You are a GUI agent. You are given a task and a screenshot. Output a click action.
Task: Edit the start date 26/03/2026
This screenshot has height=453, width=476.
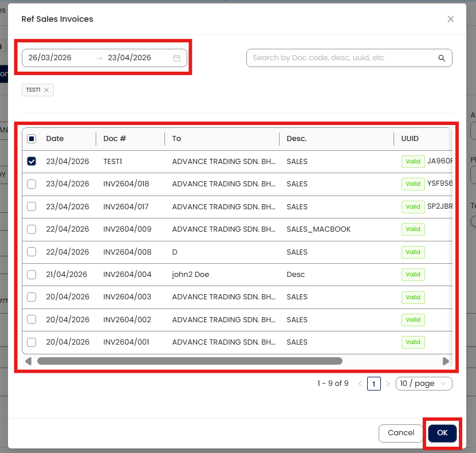(59, 58)
